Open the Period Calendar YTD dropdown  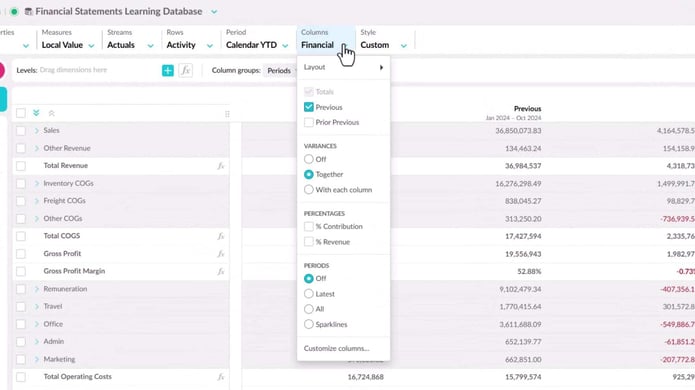257,39
